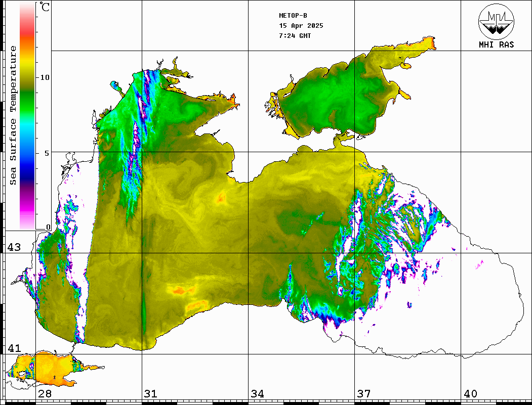Select the METOP-B satellite label
532x405 pixels.
[x=293, y=16]
